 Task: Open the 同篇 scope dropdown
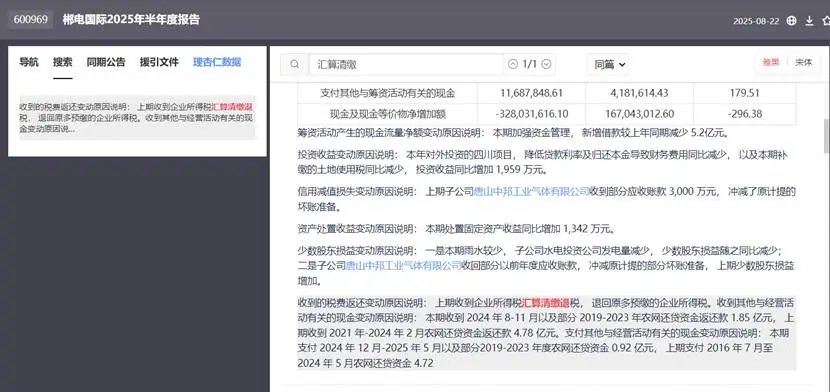[608, 65]
